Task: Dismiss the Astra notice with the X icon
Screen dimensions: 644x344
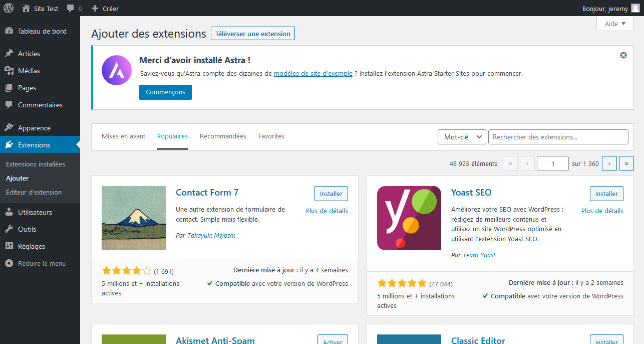Action: (623, 55)
